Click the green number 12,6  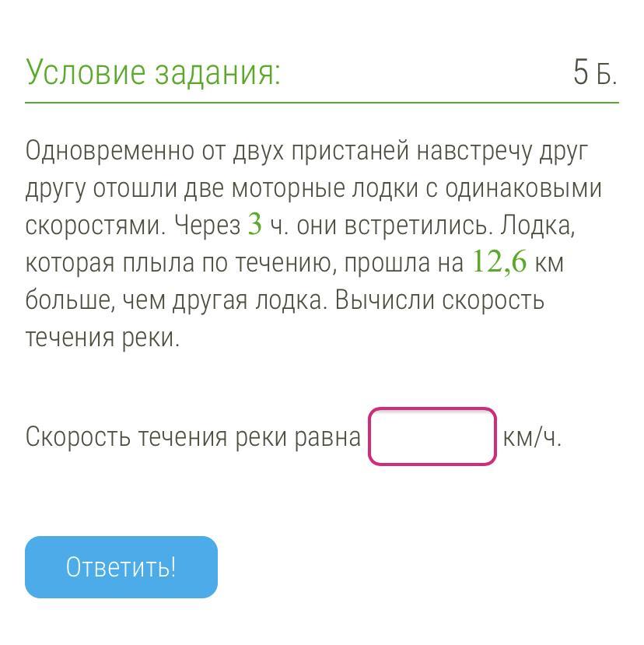tap(499, 262)
